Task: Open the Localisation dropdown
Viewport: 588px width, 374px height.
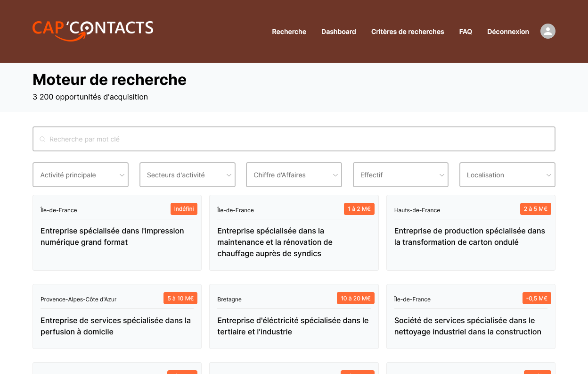Action: pos(507,175)
